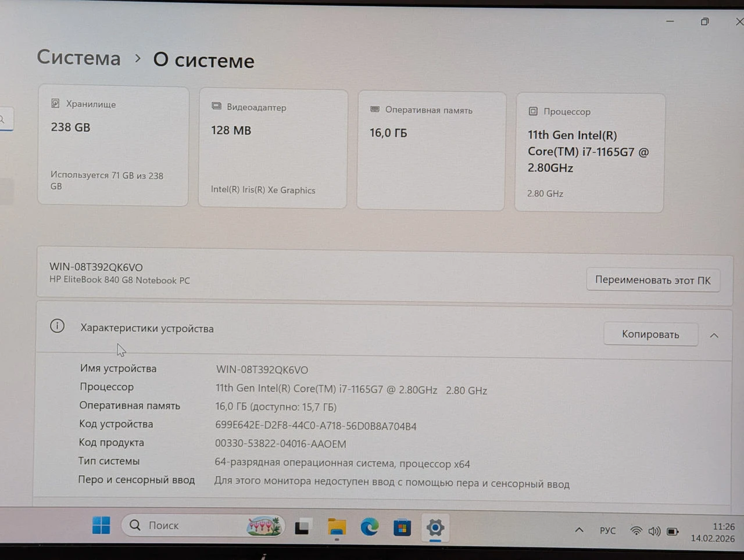Open the Видеоадаптер 128 MB card
The height and width of the screenshot is (560, 744).
point(273,149)
